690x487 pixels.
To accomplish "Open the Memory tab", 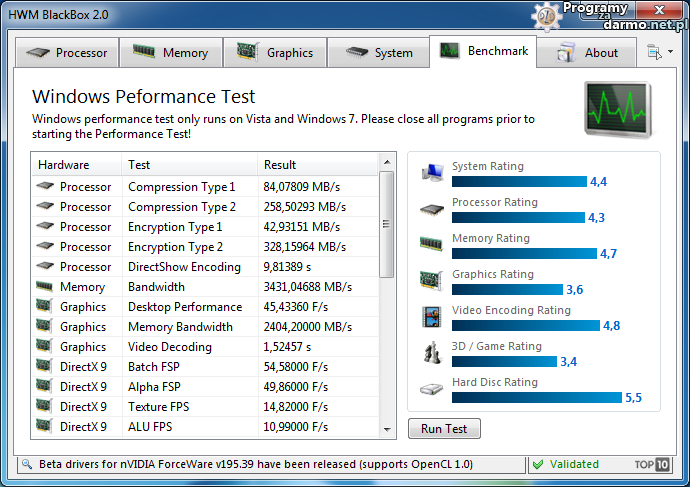I will 172,53.
